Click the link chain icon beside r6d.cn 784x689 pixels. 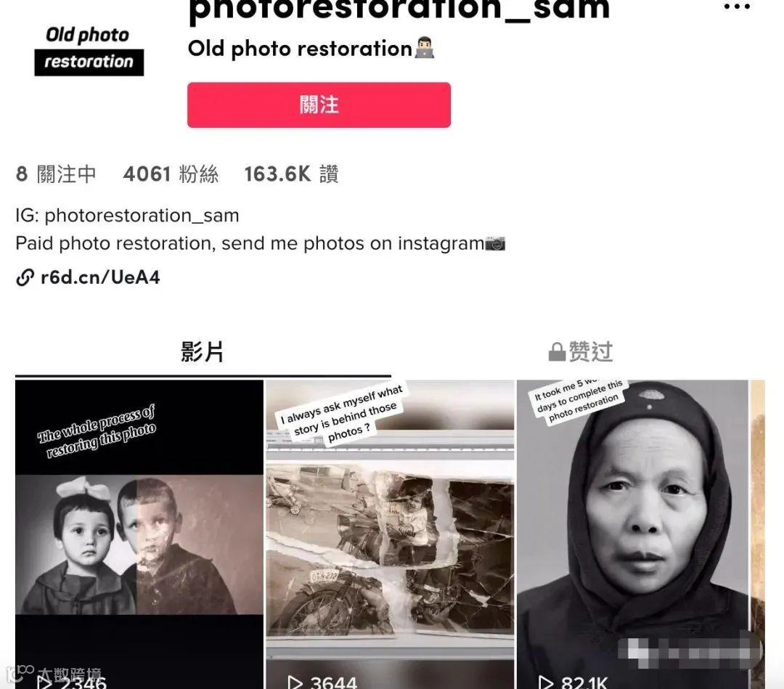pyautogui.click(x=25, y=277)
